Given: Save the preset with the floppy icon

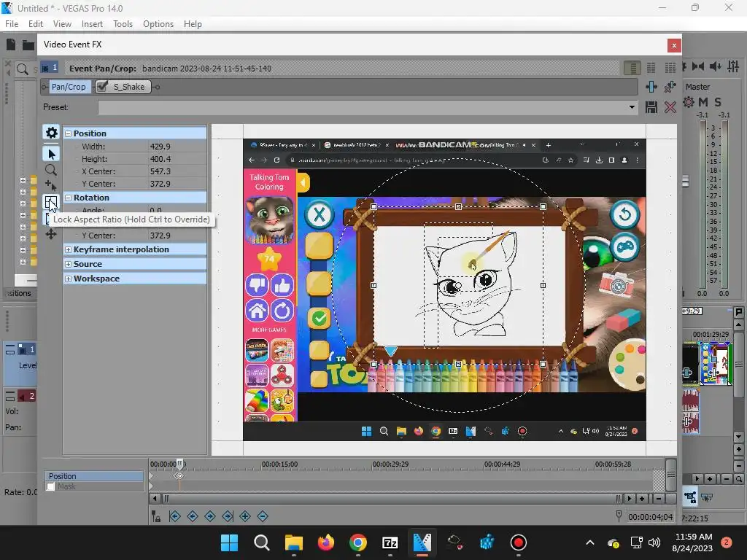Looking at the screenshot, I should pyautogui.click(x=651, y=107).
